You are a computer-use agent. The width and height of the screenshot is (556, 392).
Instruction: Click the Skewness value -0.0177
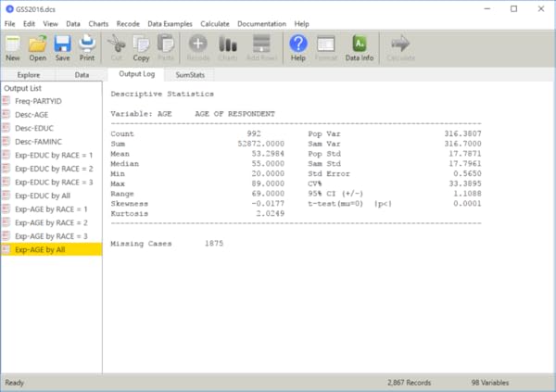pos(268,204)
